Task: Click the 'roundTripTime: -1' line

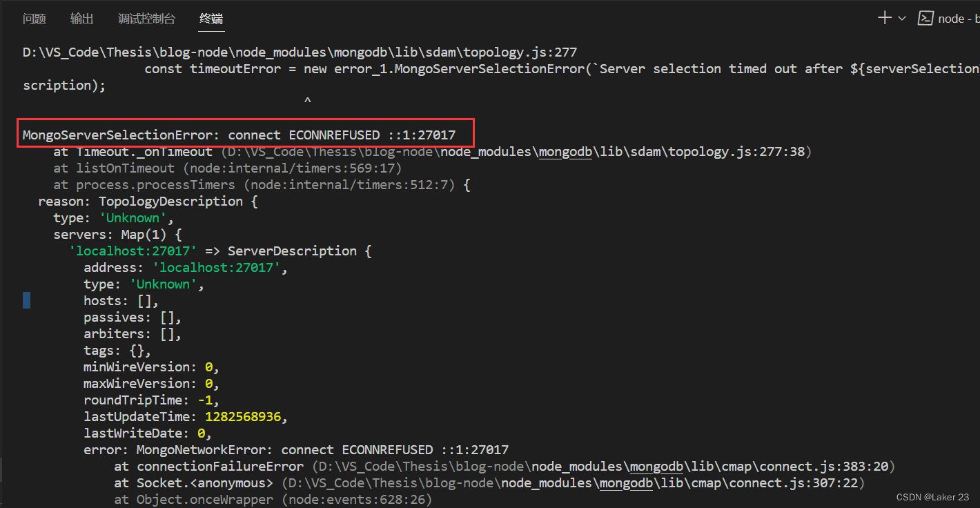Action: pyautogui.click(x=152, y=400)
